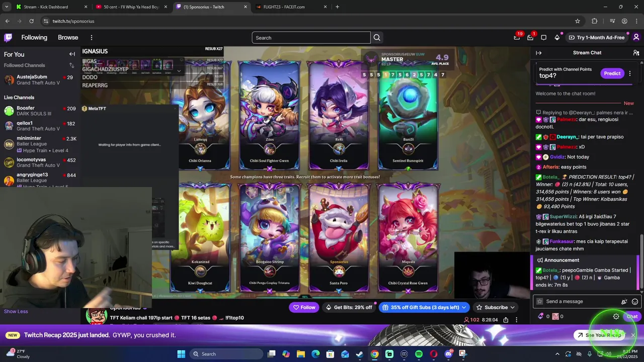
Task: Send message with Chat button
Action: pyautogui.click(x=632, y=316)
